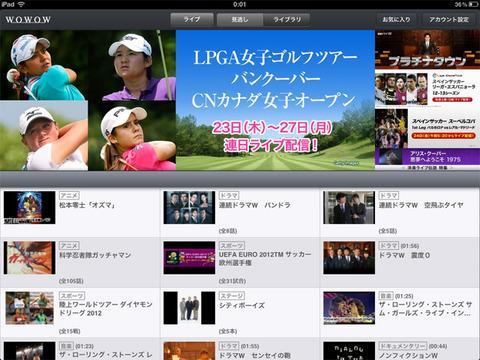Tap (全31試合) under UEFA EURO

coord(232,281)
